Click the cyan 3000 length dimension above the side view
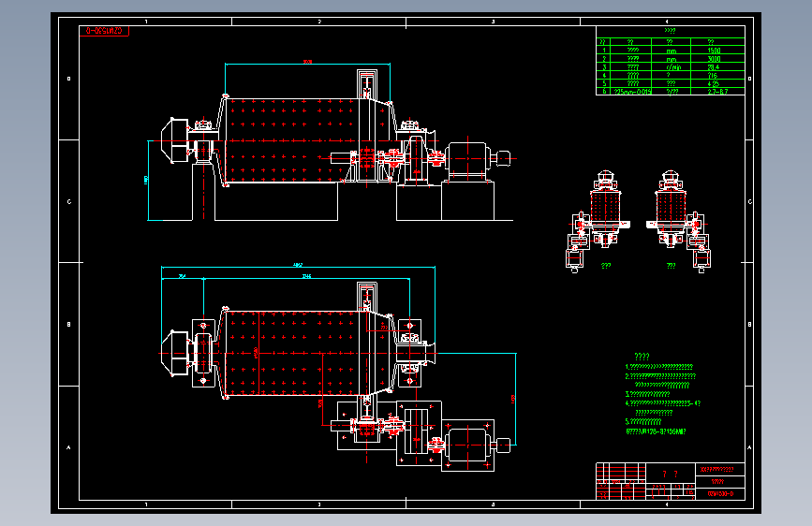The image size is (812, 526). click(x=307, y=62)
